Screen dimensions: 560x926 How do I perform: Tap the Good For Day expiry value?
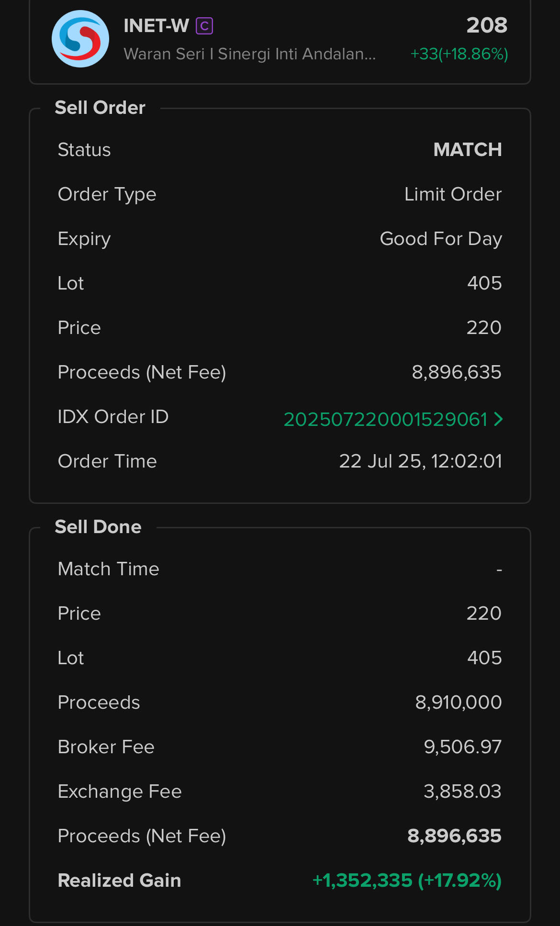click(x=440, y=239)
